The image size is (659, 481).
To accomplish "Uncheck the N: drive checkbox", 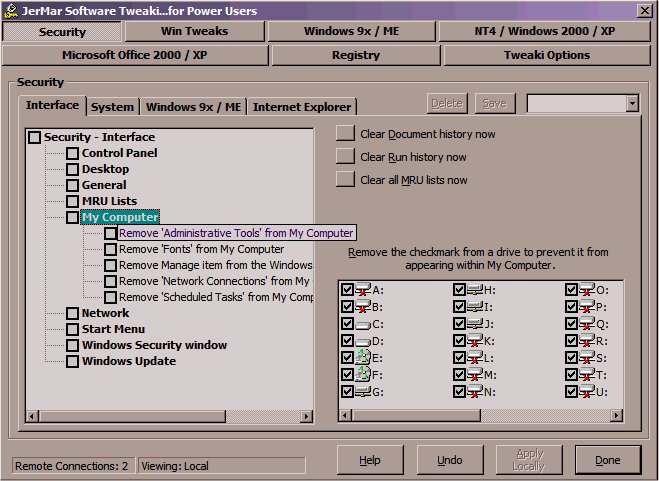I will coord(459,392).
